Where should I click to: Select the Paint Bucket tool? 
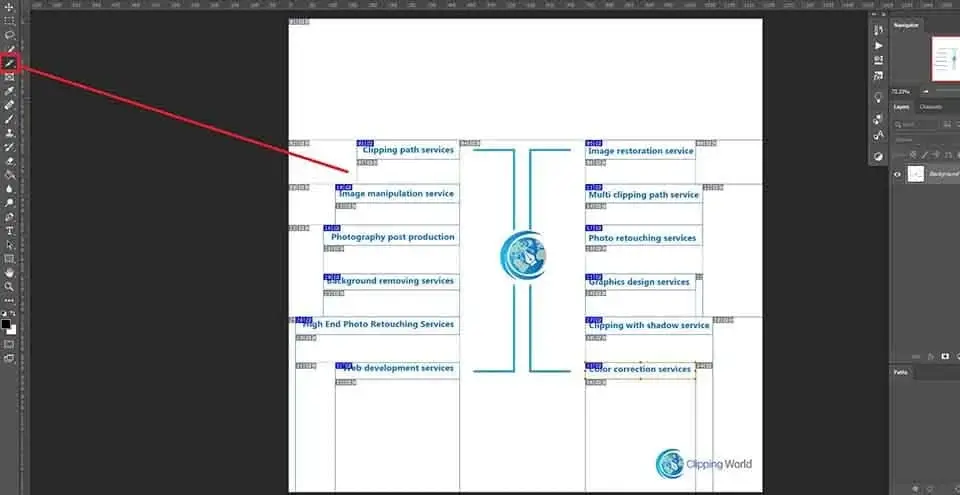pyautogui.click(x=9, y=175)
